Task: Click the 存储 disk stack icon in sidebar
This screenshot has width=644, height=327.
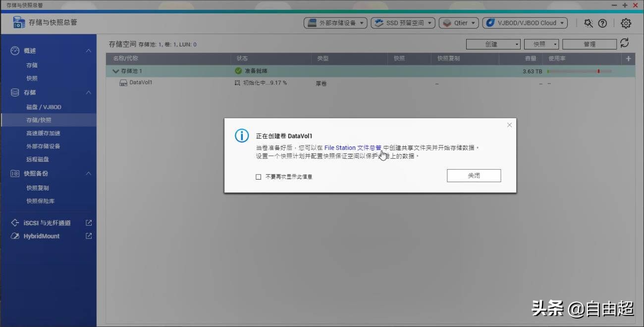Action: (x=14, y=92)
